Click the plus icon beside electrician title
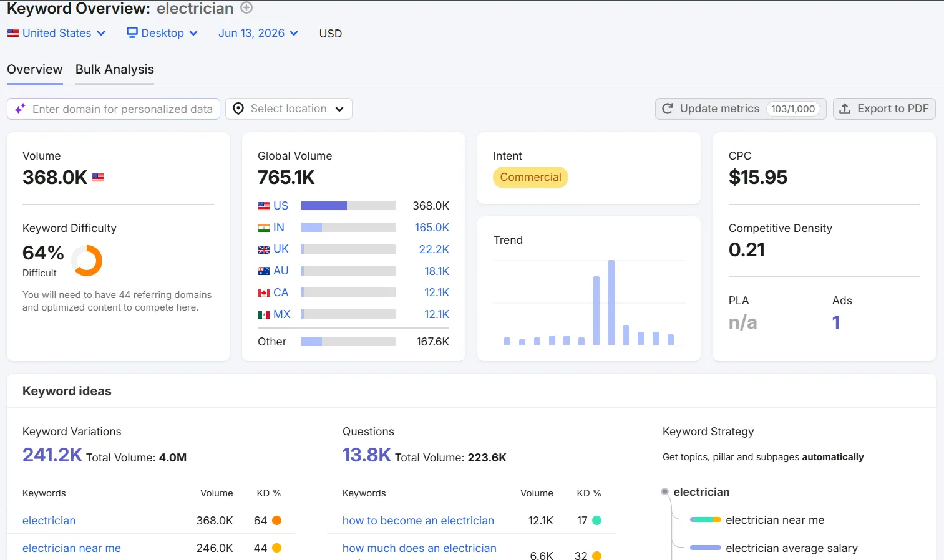Screen dimensions: 944x560 [x=246, y=8]
